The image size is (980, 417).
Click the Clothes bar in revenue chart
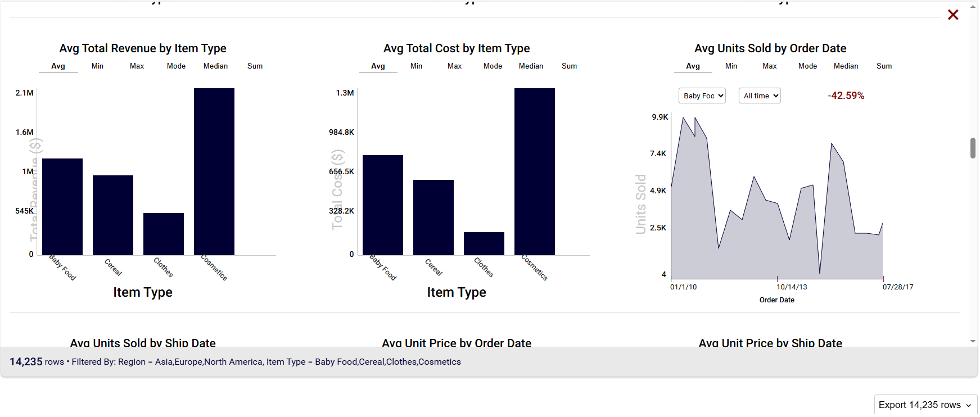164,232
